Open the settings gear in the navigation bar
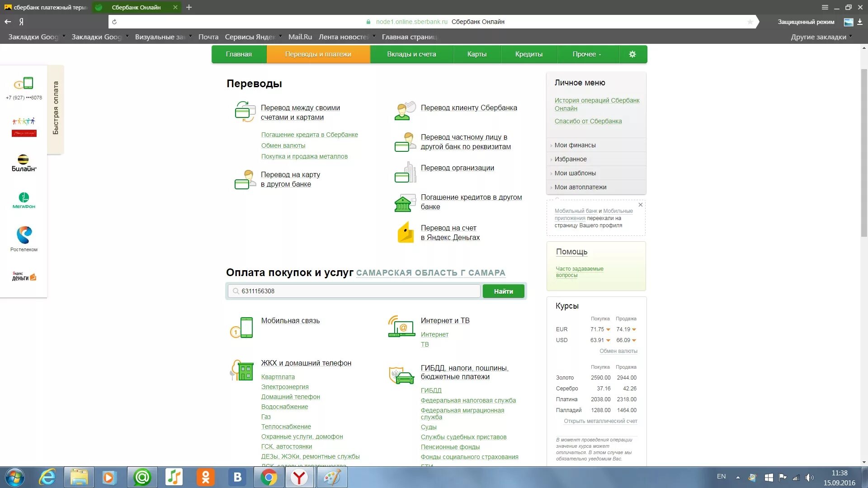Image resolution: width=868 pixels, height=488 pixels. pyautogui.click(x=632, y=54)
